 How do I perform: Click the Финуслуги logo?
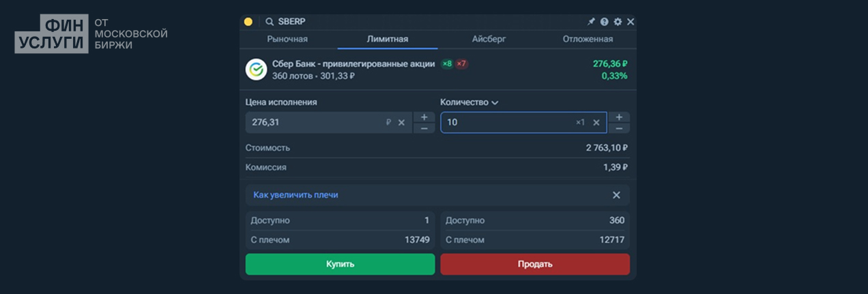point(91,33)
